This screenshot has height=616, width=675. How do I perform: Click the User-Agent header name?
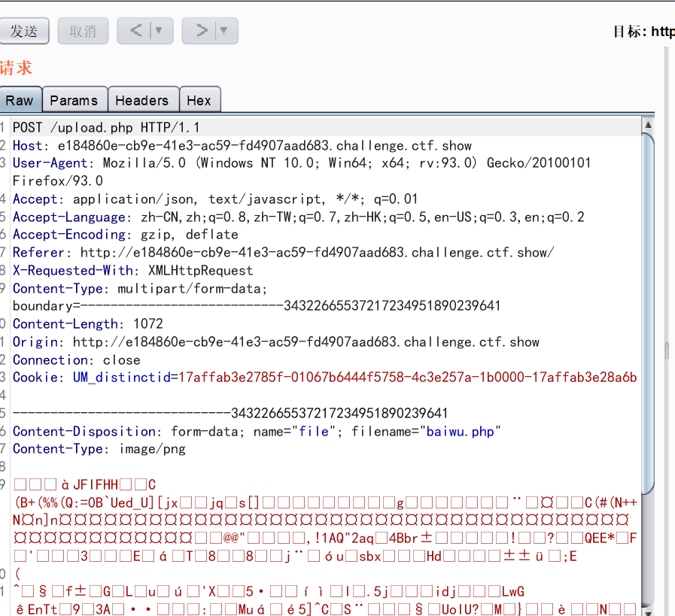50,163
